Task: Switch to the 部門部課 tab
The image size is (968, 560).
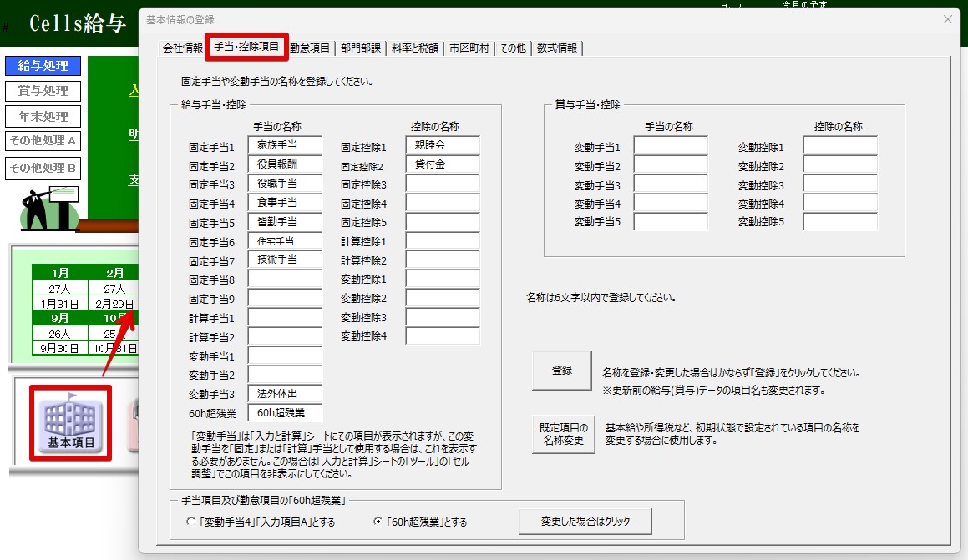Action: [x=361, y=48]
